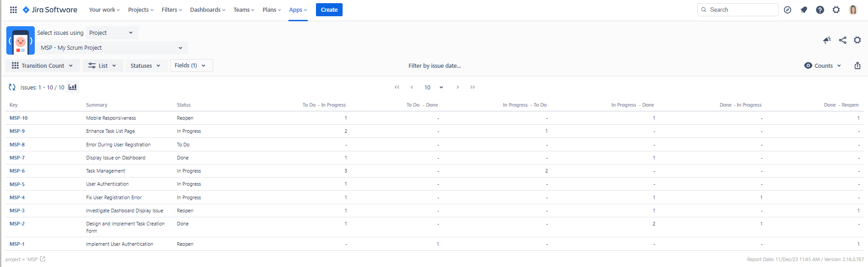
Task: Click the export upload icon
Action: click(x=857, y=66)
